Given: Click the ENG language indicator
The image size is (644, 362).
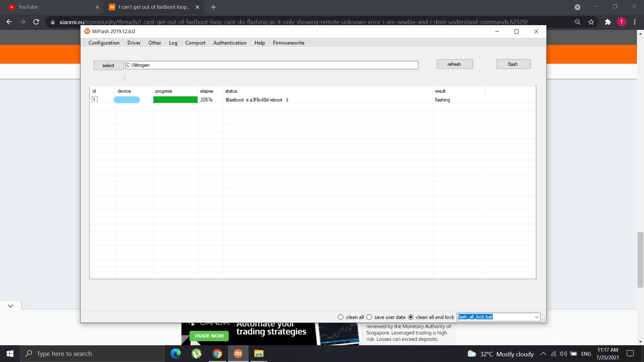Looking at the screenshot, I should (x=586, y=354).
